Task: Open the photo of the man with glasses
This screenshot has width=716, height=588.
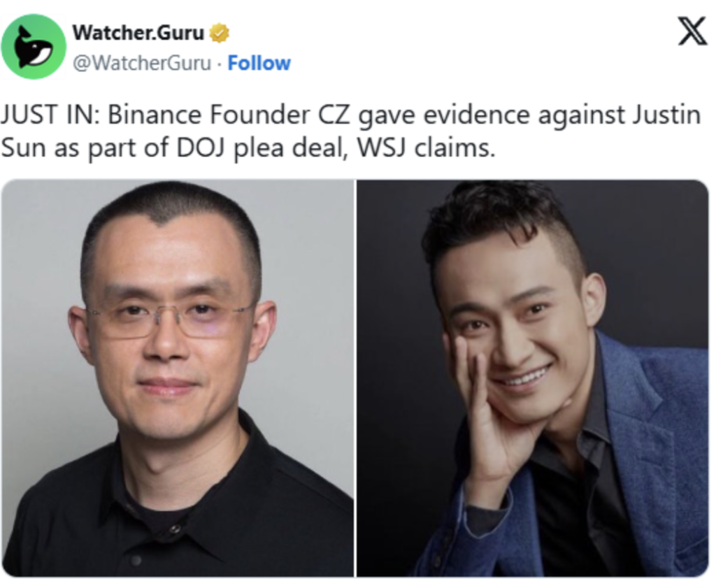Action: pyautogui.click(x=178, y=378)
